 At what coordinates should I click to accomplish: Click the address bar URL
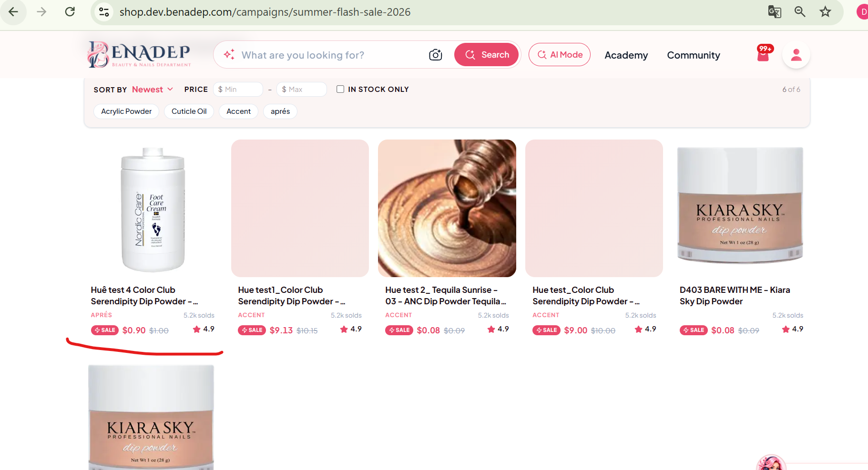[x=265, y=12]
